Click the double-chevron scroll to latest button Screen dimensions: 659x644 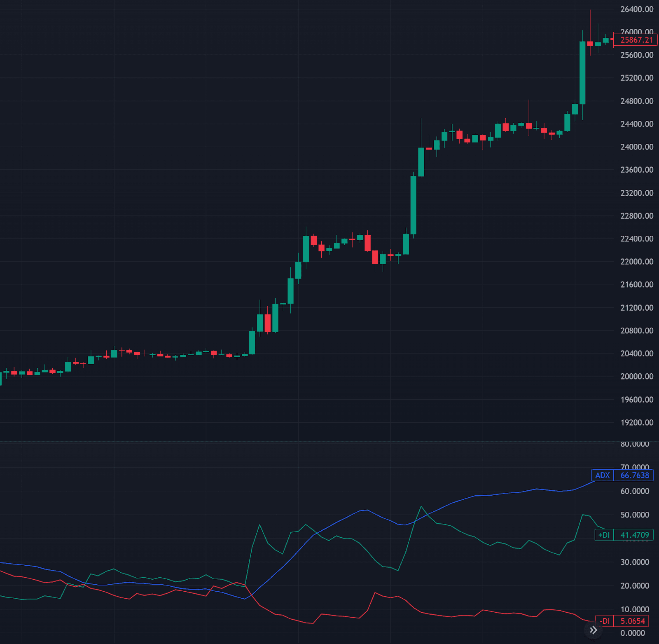[593, 630]
